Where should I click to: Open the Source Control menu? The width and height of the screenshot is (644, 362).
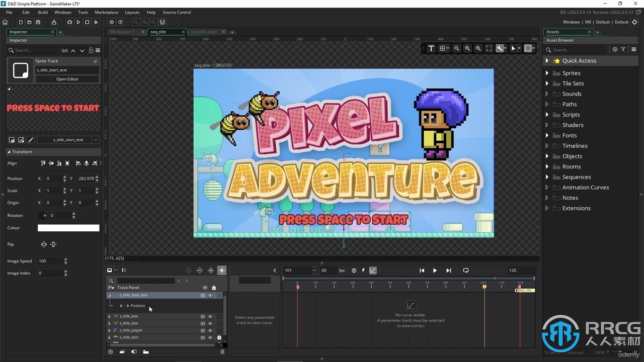177,12
